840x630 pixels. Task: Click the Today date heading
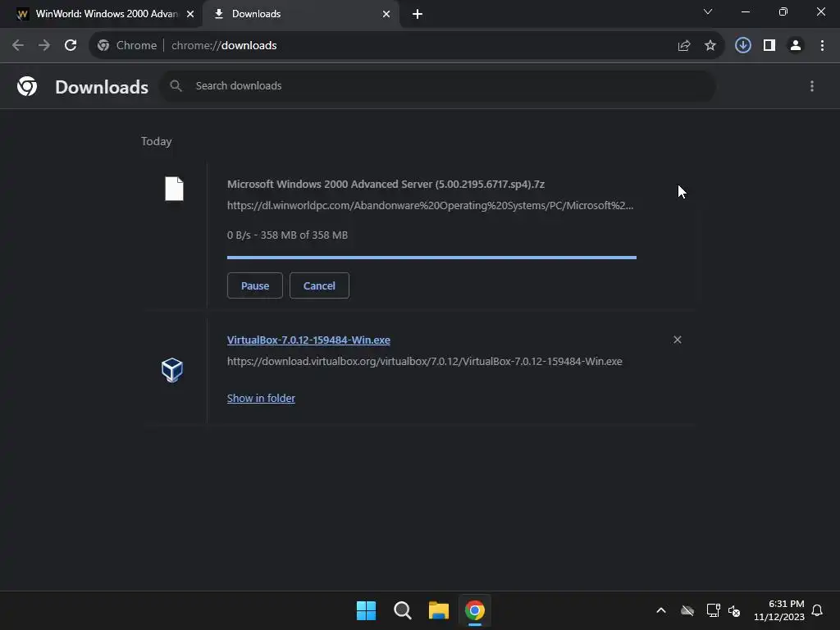(x=157, y=141)
